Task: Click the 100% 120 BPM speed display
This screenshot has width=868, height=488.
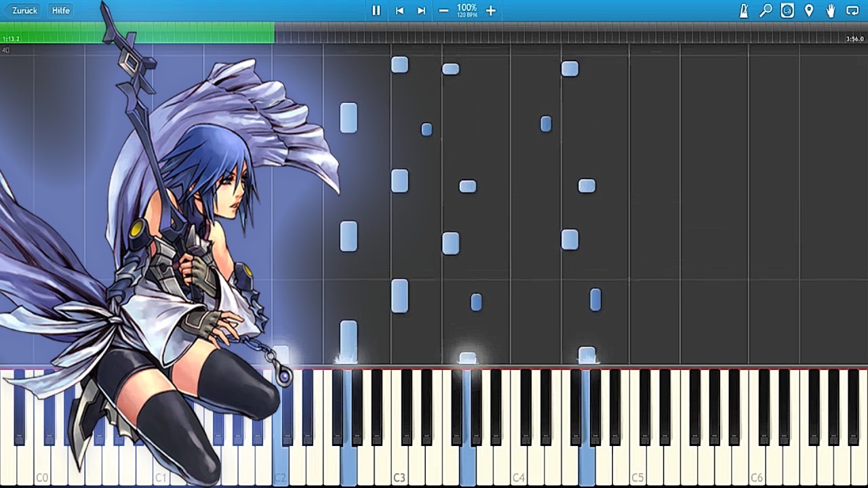Action: tap(467, 10)
